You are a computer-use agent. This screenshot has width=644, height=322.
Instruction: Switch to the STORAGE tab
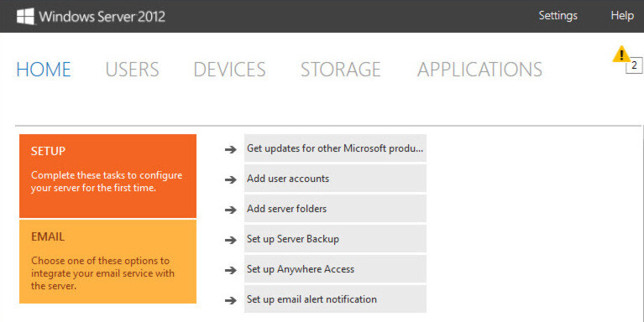click(x=341, y=70)
